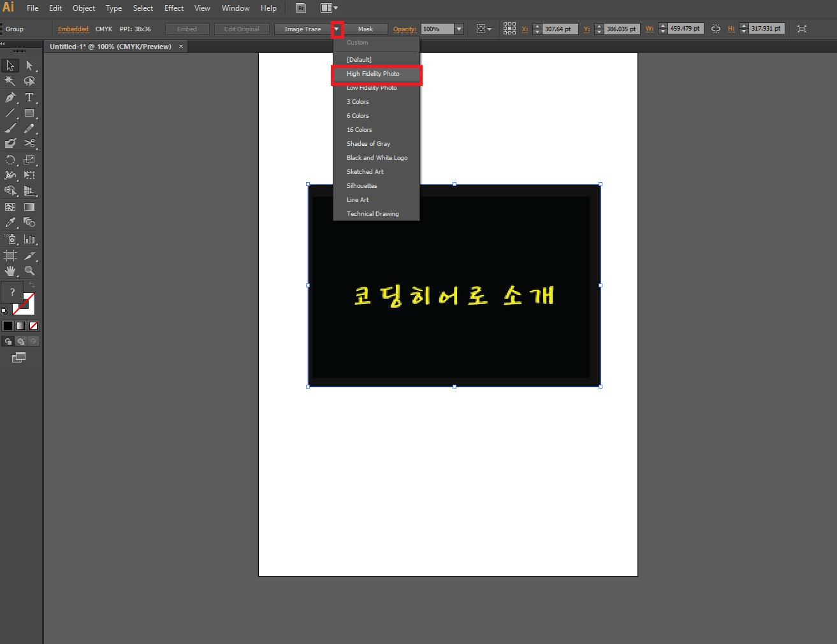Select the Artboard tool
Image resolution: width=837 pixels, height=644 pixels.
(10, 255)
